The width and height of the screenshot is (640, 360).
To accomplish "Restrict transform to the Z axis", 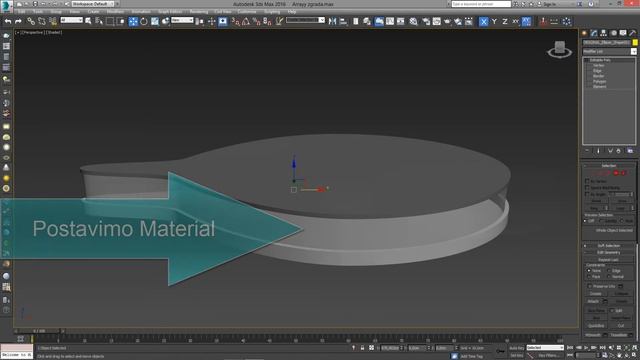I will tap(505, 21).
